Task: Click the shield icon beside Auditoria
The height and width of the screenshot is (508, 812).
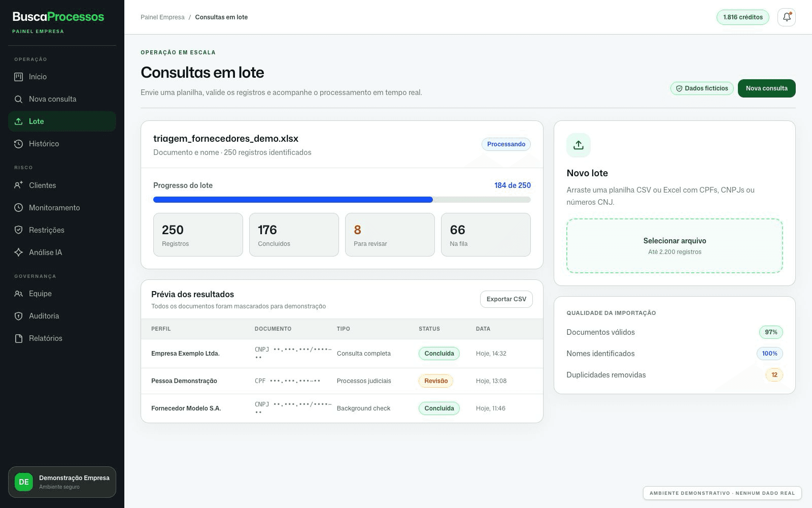Action: [19, 316]
